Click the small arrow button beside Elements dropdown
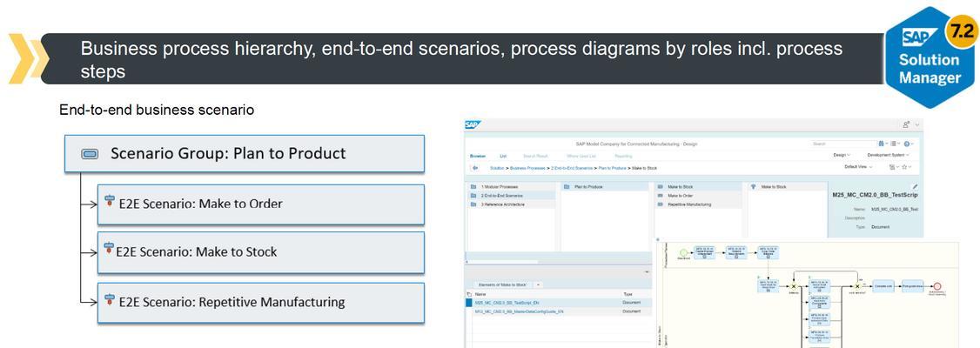 (x=539, y=284)
